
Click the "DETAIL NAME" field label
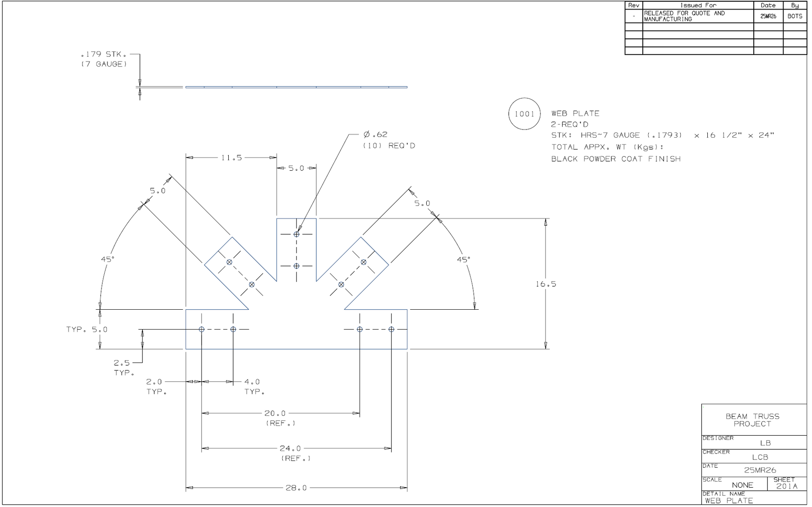724,494
